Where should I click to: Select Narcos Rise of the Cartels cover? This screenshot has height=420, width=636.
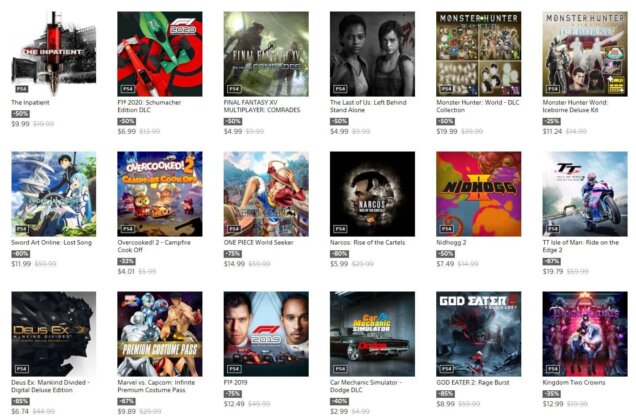click(x=372, y=194)
